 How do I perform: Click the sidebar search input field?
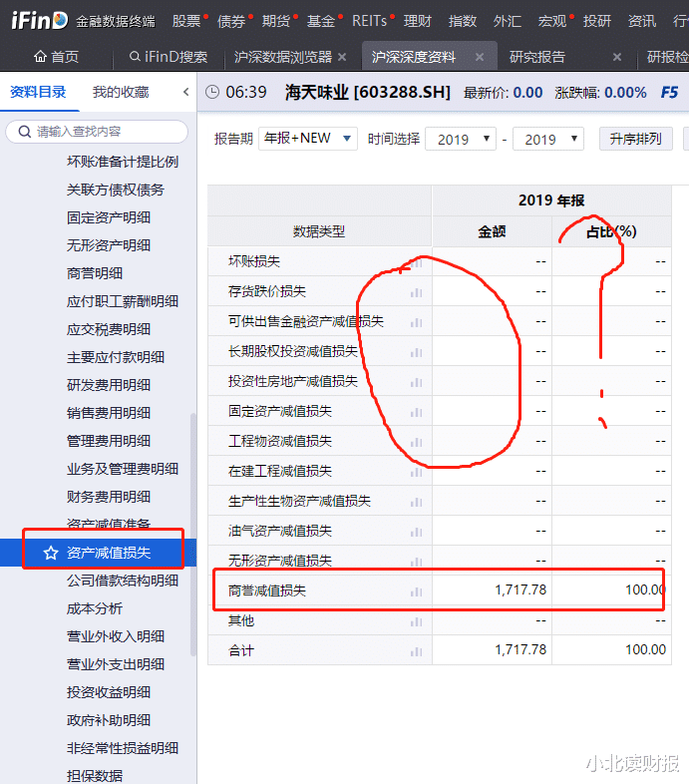[97, 132]
